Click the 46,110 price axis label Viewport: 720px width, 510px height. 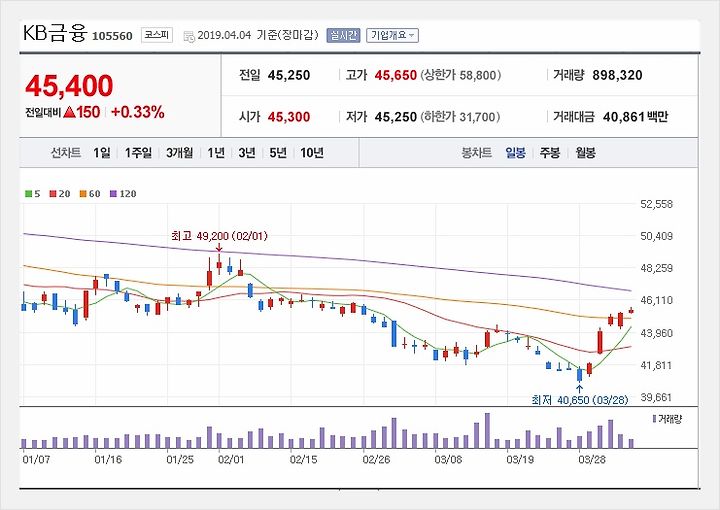point(656,301)
